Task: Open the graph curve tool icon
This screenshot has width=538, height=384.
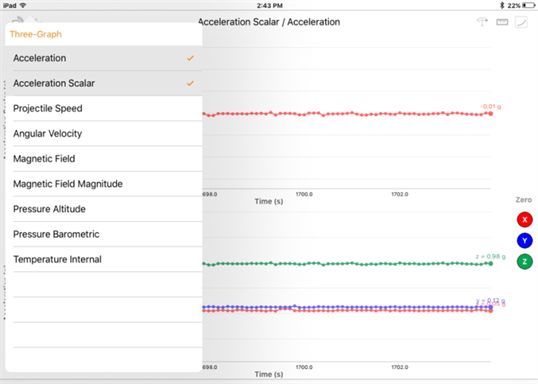Action: (521, 22)
